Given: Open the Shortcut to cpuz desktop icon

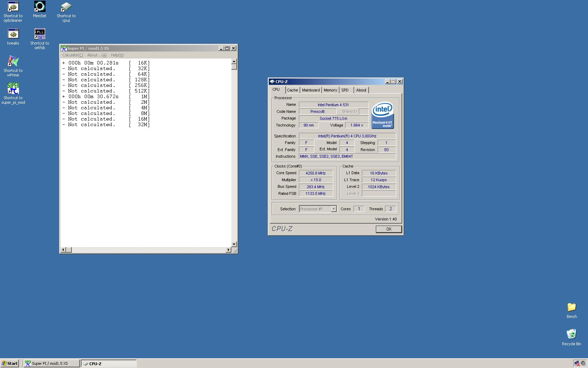Looking at the screenshot, I should pos(66,12).
